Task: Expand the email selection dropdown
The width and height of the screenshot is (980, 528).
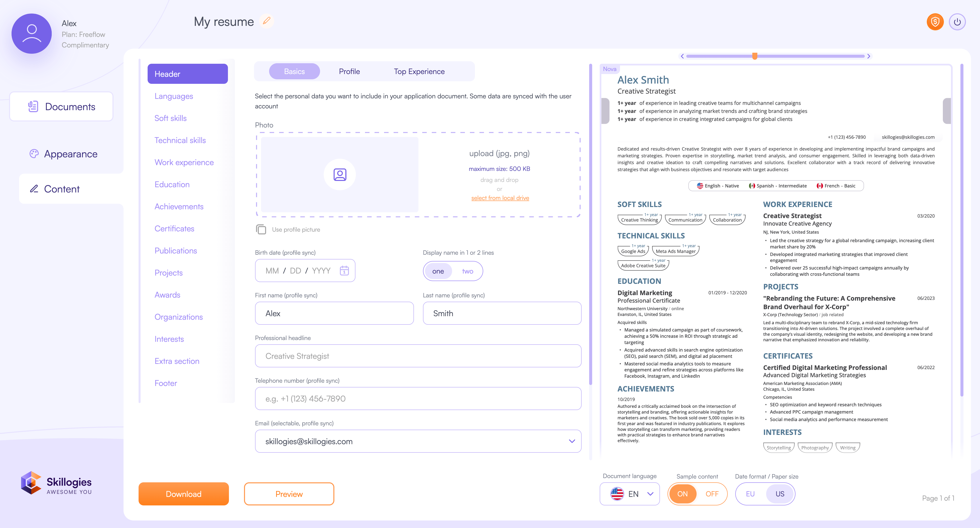Action: click(x=571, y=441)
